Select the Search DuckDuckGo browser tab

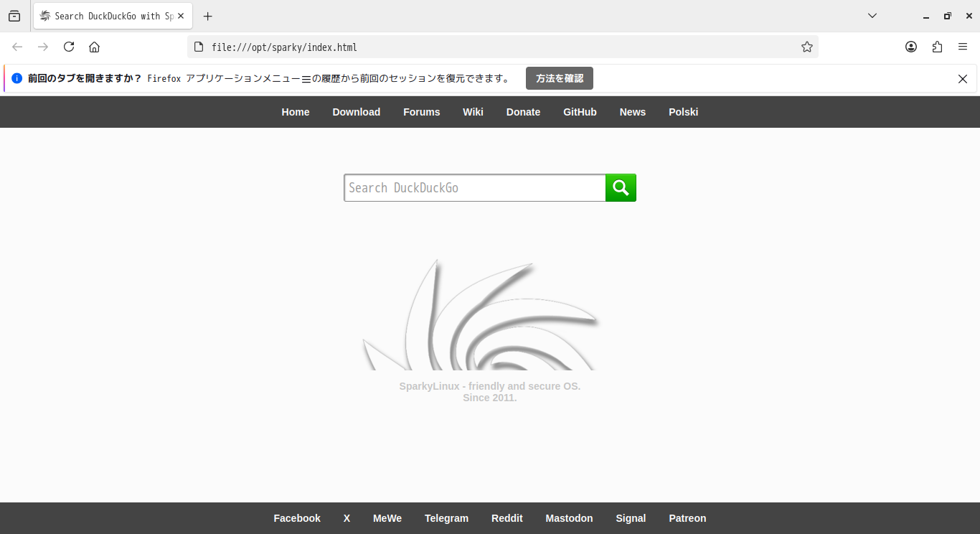coord(108,15)
